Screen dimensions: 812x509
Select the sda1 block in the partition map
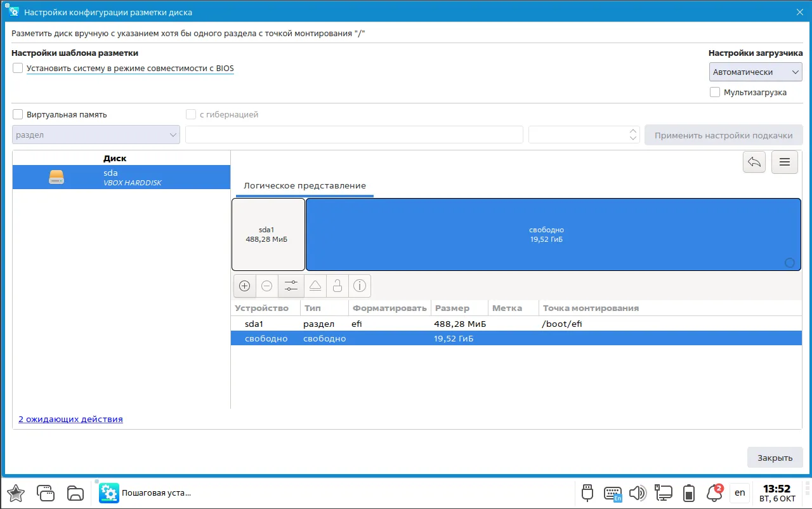tap(268, 235)
